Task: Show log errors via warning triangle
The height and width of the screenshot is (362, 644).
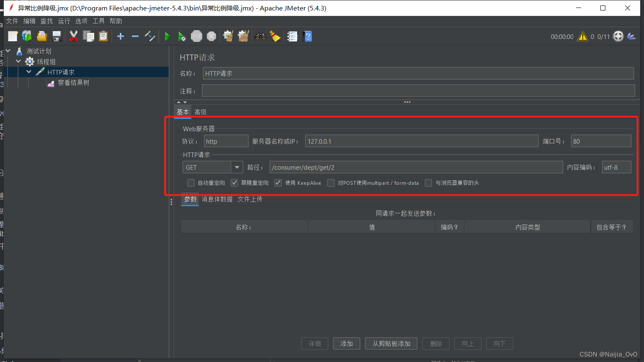Action: (583, 36)
